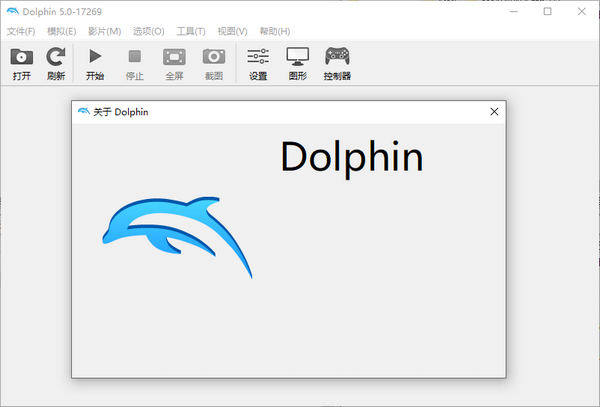This screenshot has height=407, width=600.
Task: Open 图形 (Graphics) monitor icon
Action: (298, 57)
